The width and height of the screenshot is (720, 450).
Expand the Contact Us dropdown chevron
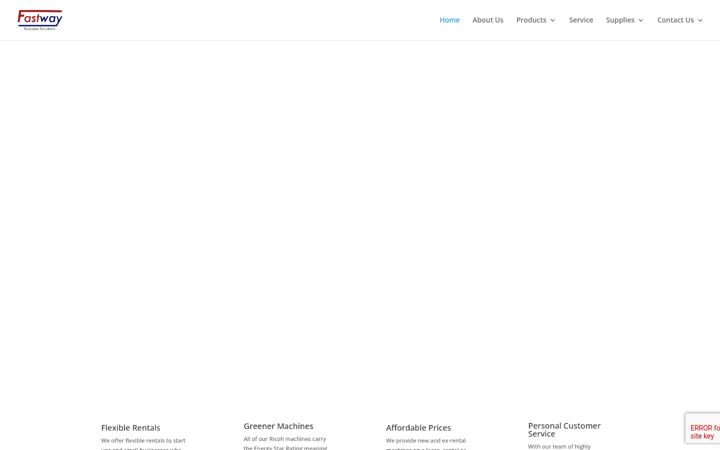pos(700,21)
